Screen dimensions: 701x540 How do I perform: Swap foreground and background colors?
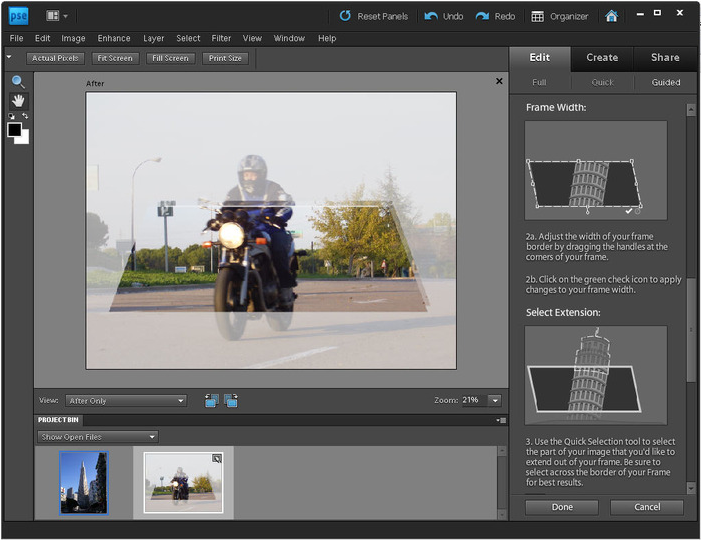25,116
